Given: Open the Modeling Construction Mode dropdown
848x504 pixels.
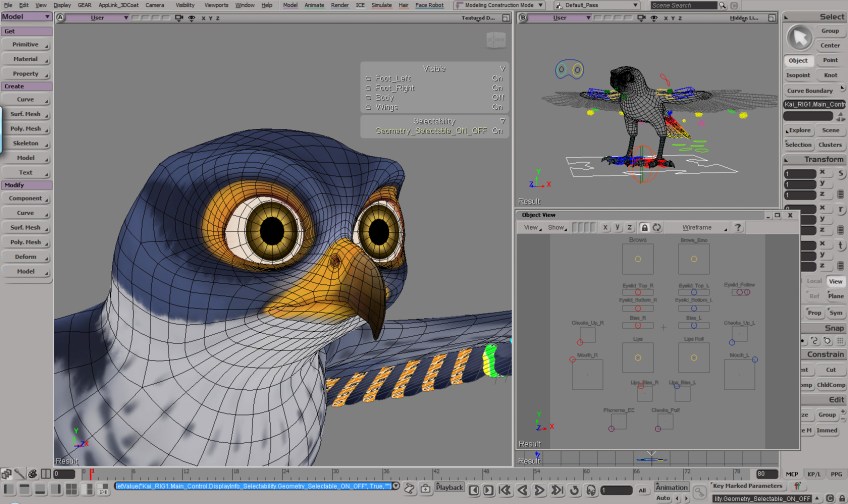Looking at the screenshot, I should (500, 5).
